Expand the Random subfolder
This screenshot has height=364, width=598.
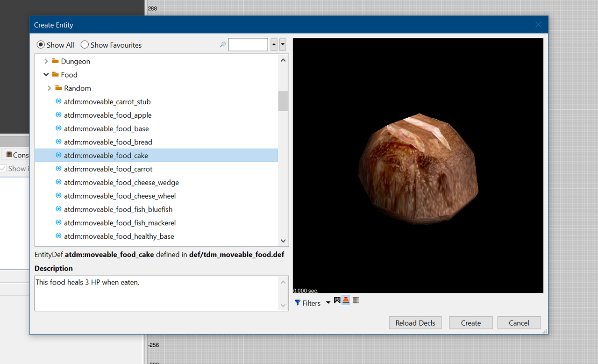click(49, 88)
